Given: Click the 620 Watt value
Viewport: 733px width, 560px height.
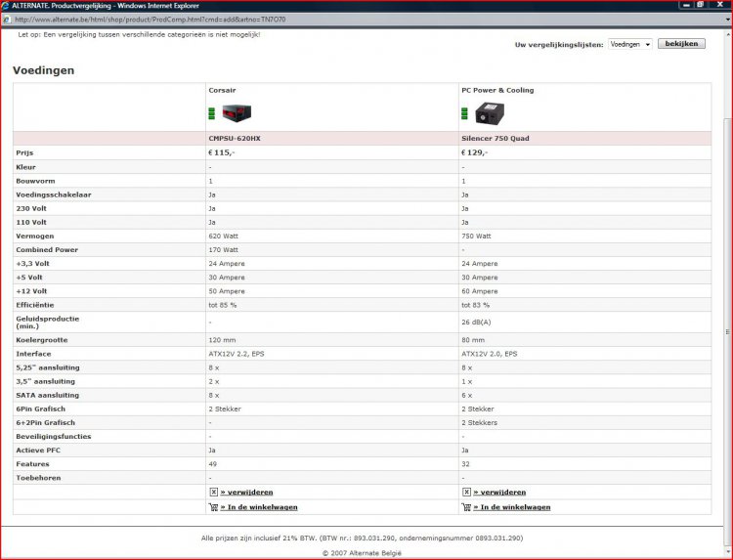Looking at the screenshot, I should coord(223,237).
